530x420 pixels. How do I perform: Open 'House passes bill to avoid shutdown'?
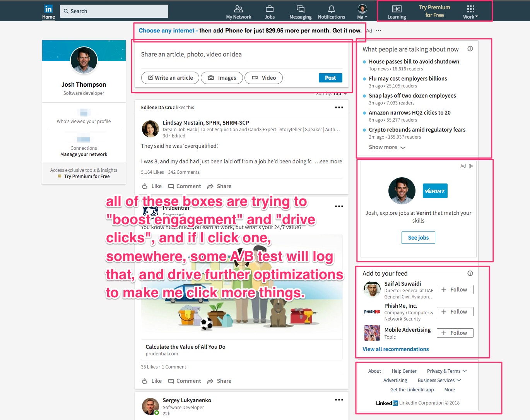pyautogui.click(x=414, y=62)
